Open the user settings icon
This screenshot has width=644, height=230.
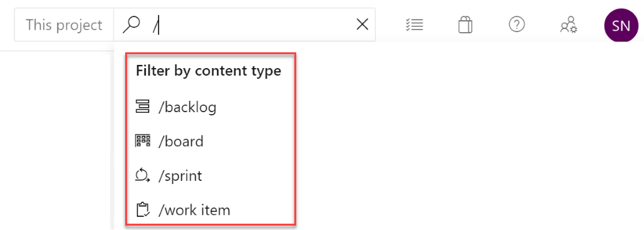[x=569, y=25]
